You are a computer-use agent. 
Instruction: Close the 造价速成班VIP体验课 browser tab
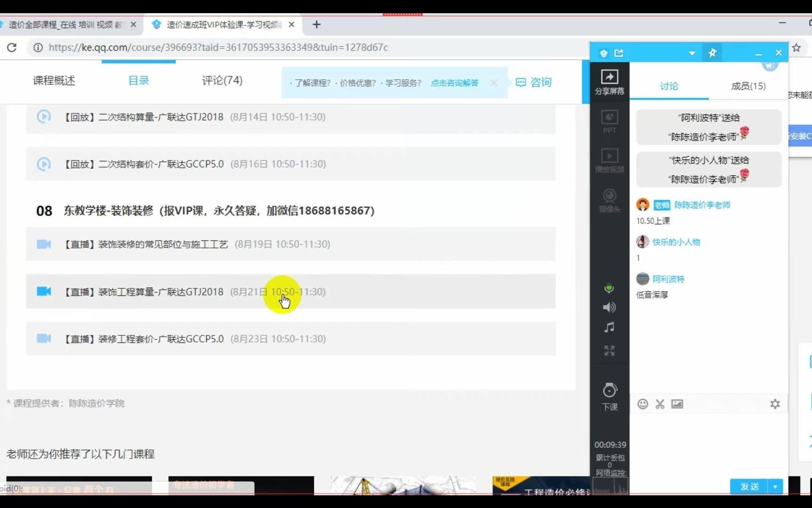pos(291,24)
